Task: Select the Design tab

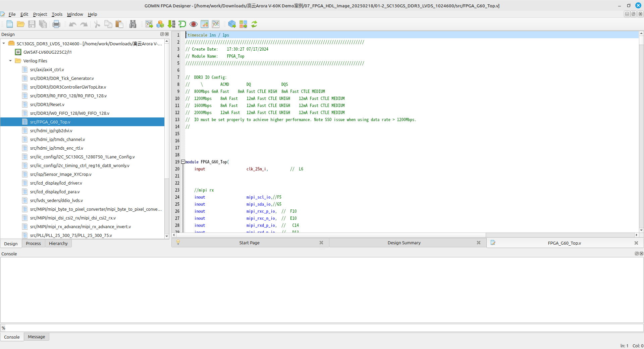Action: click(x=11, y=244)
